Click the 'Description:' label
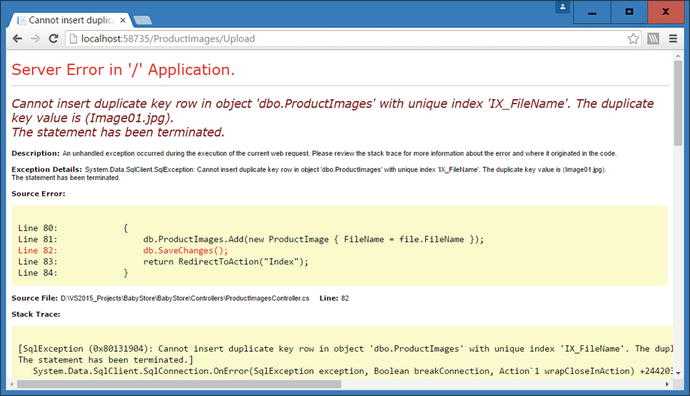The height and width of the screenshot is (396, 690). (x=35, y=154)
